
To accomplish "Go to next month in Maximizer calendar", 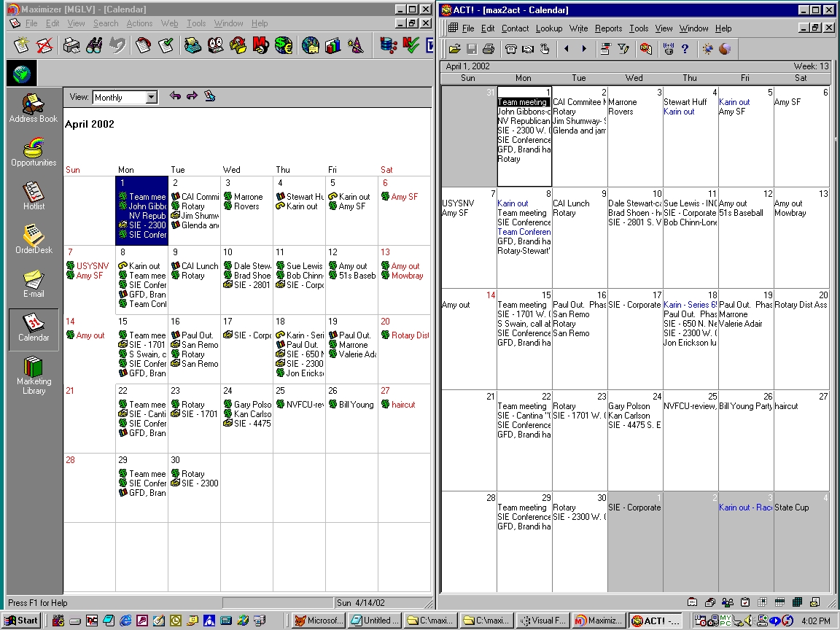I will pyautogui.click(x=192, y=96).
